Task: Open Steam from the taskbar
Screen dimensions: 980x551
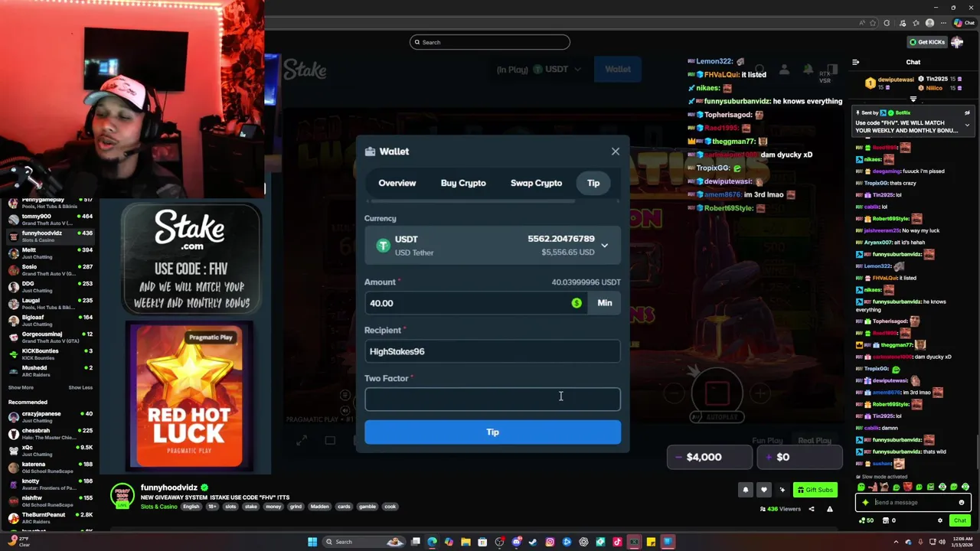Action: click(533, 542)
